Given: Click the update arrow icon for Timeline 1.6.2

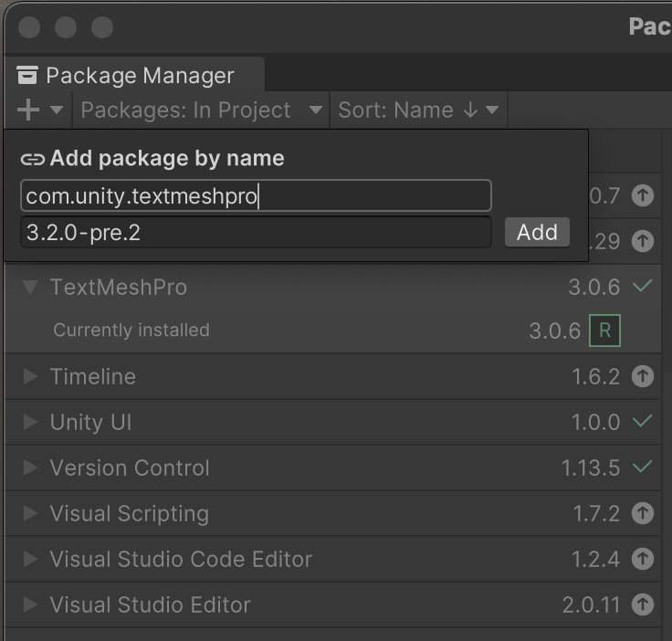Looking at the screenshot, I should tap(643, 376).
